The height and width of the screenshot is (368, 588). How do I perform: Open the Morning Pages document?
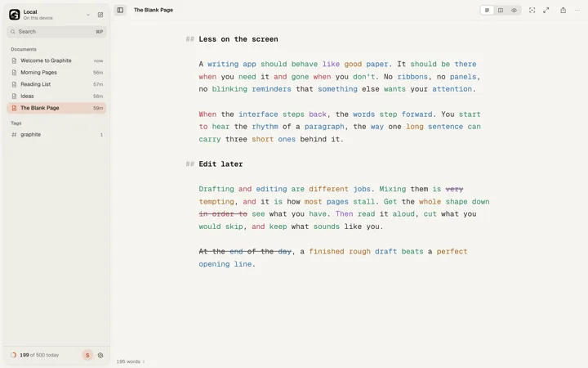56,73
